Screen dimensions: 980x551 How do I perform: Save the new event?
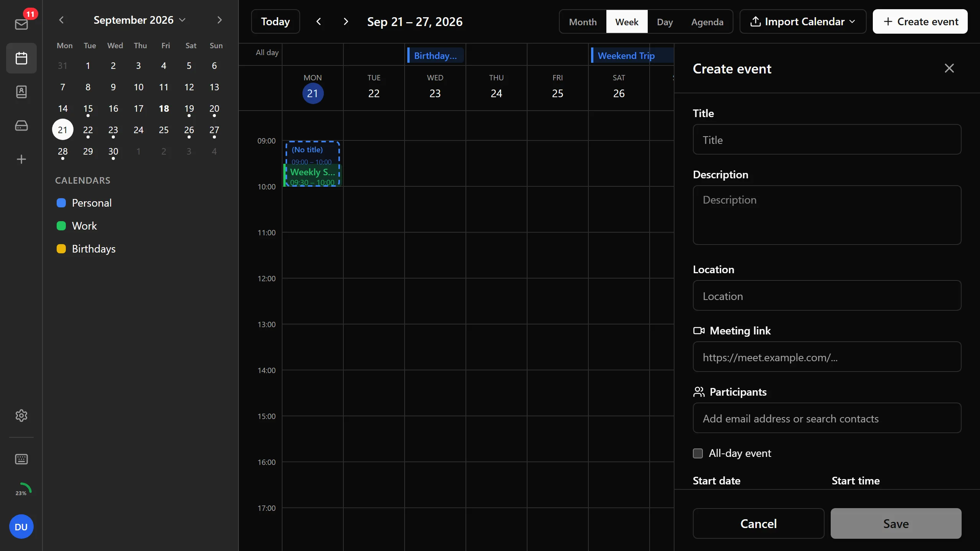pyautogui.click(x=896, y=523)
